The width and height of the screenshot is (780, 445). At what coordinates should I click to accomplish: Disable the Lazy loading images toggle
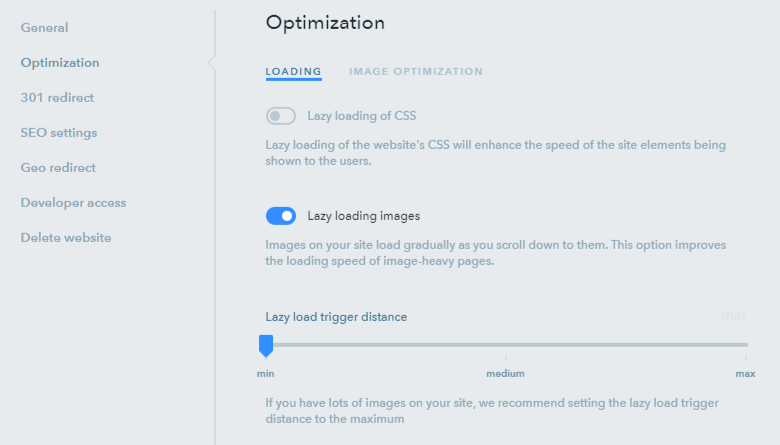(x=281, y=216)
